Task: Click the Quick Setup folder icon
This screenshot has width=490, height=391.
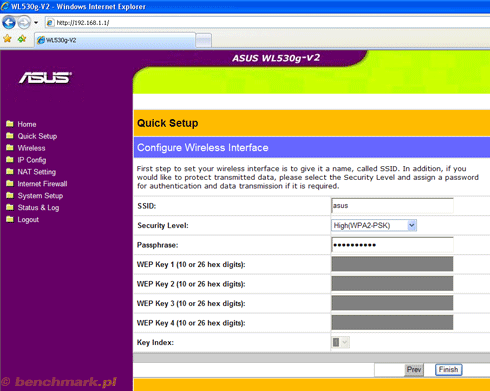Action: pyautogui.click(x=10, y=136)
